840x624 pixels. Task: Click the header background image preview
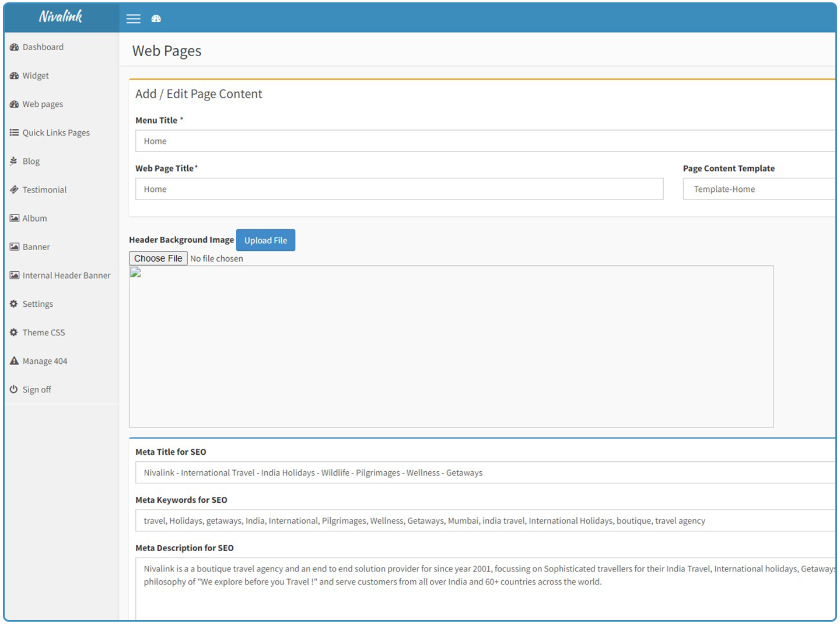pyautogui.click(x=451, y=346)
